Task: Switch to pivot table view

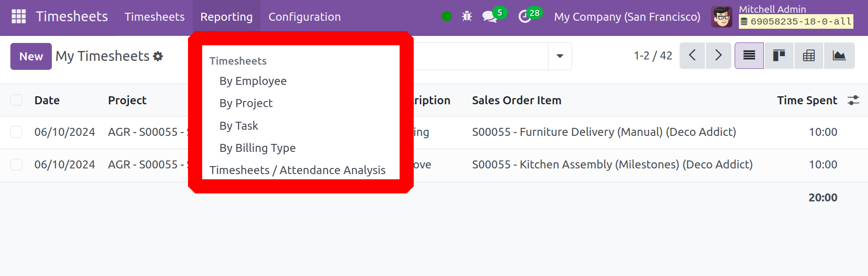Action: pyautogui.click(x=809, y=56)
